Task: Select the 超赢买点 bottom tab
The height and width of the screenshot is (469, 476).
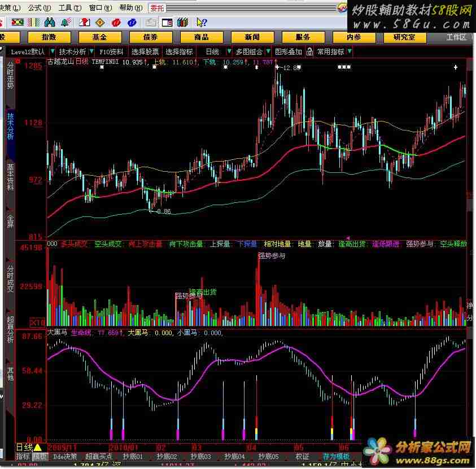Action: tap(99, 456)
